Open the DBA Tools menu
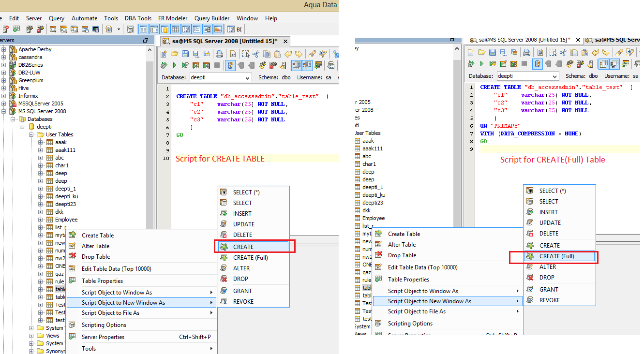Screen dimensions: 644x354 (138, 18)
